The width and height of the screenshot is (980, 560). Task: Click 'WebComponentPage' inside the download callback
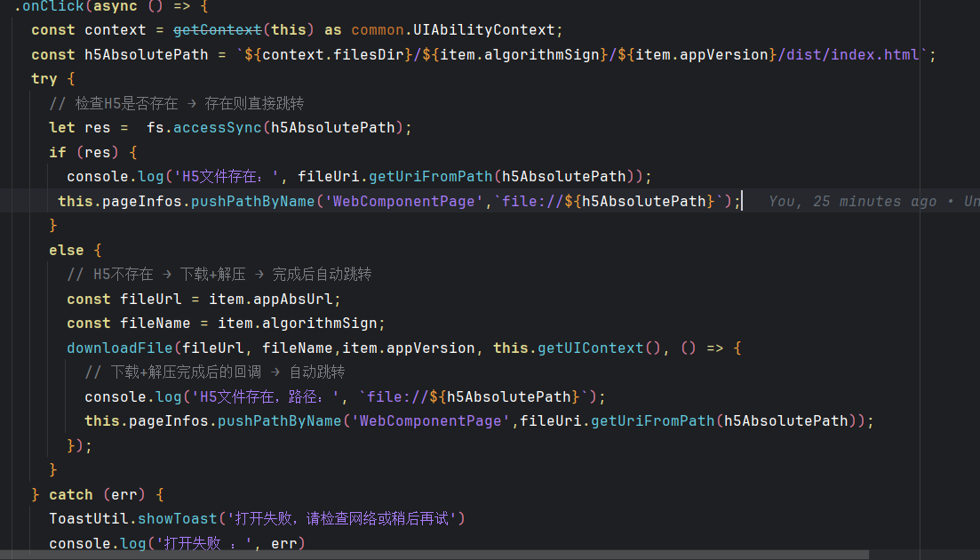click(431, 421)
